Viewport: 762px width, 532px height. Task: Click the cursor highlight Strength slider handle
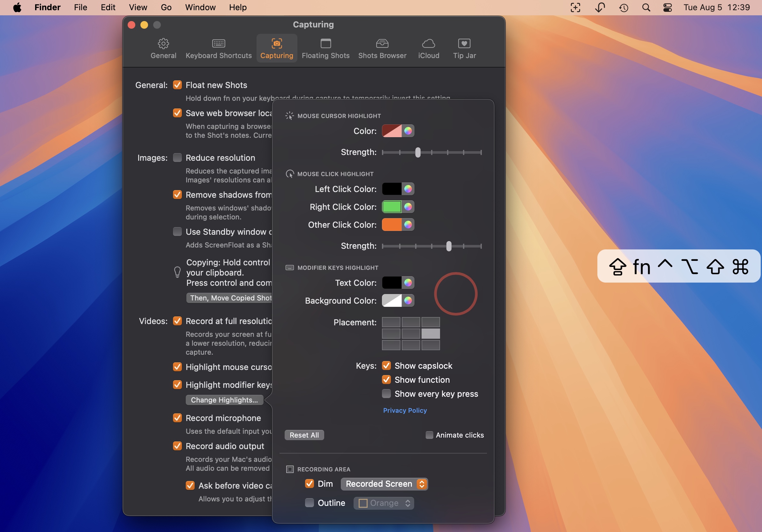[418, 152]
